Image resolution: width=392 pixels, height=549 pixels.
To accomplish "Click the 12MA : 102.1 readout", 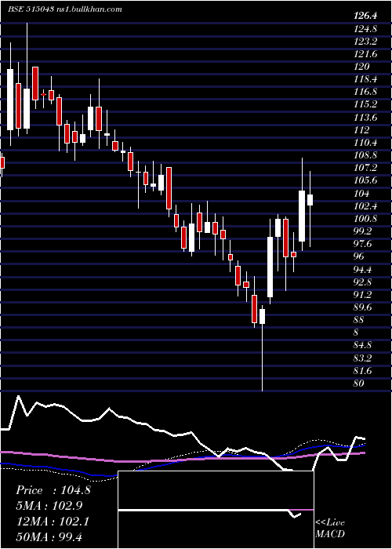I will point(53,522).
